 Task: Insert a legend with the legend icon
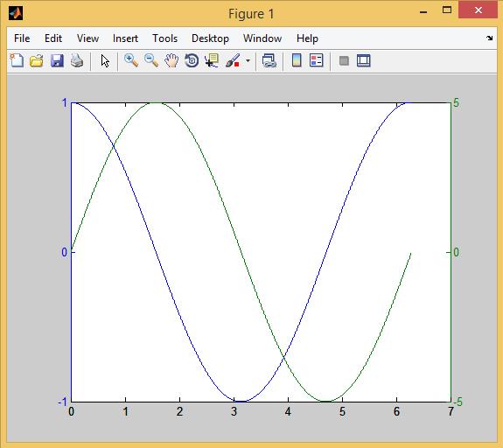pos(317,60)
